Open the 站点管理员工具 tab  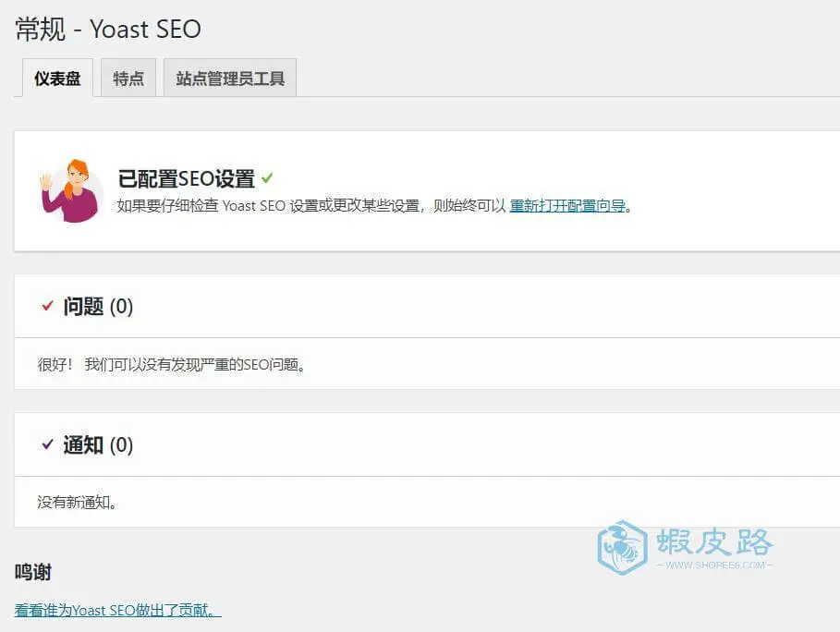(x=230, y=79)
